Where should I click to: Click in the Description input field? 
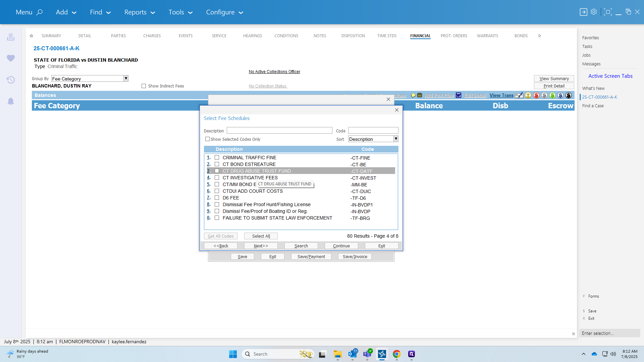[279, 130]
